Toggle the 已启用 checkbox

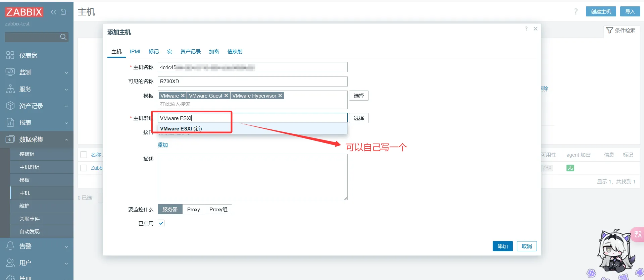click(x=161, y=223)
